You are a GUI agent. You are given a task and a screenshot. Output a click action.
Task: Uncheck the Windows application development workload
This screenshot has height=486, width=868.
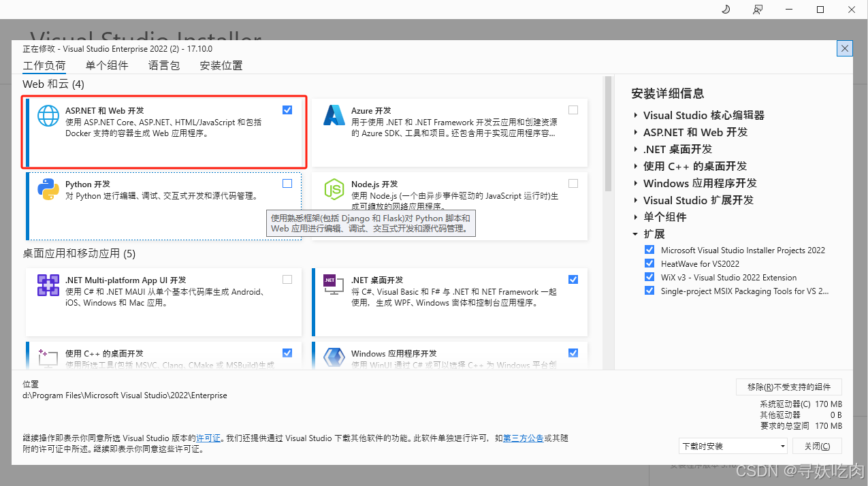click(x=573, y=353)
